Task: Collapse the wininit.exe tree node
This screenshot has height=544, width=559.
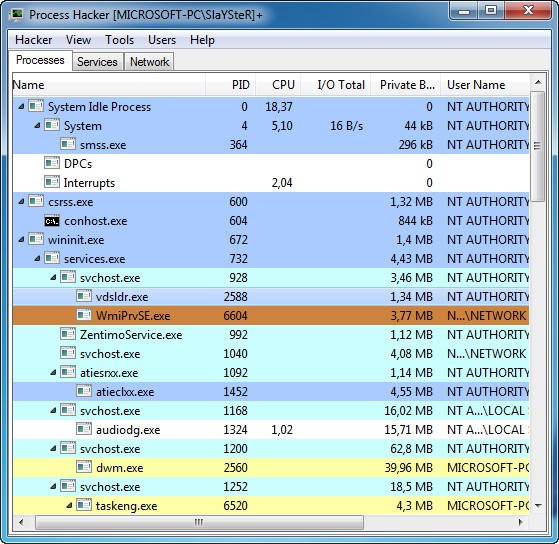Action: (21, 240)
